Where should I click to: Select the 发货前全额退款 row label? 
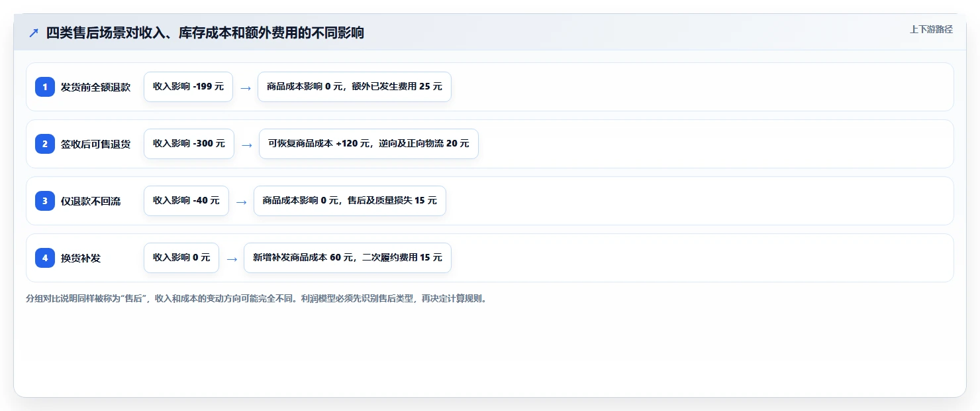(95, 88)
